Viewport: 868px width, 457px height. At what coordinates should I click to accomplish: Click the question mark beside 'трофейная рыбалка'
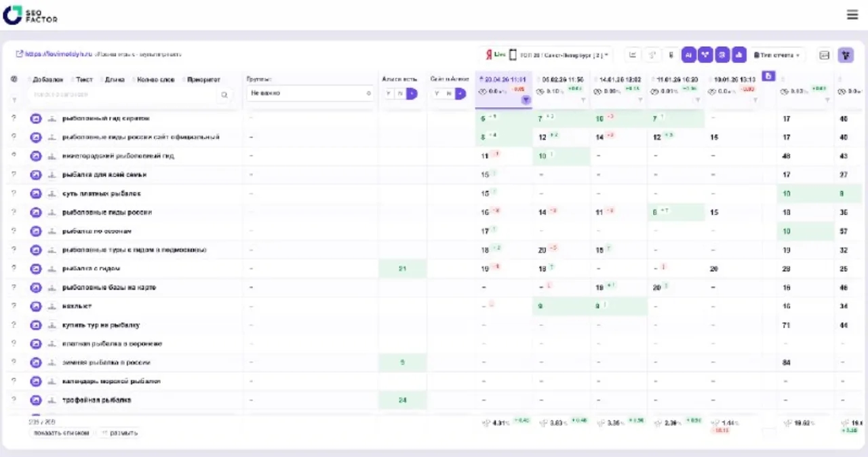click(14, 400)
